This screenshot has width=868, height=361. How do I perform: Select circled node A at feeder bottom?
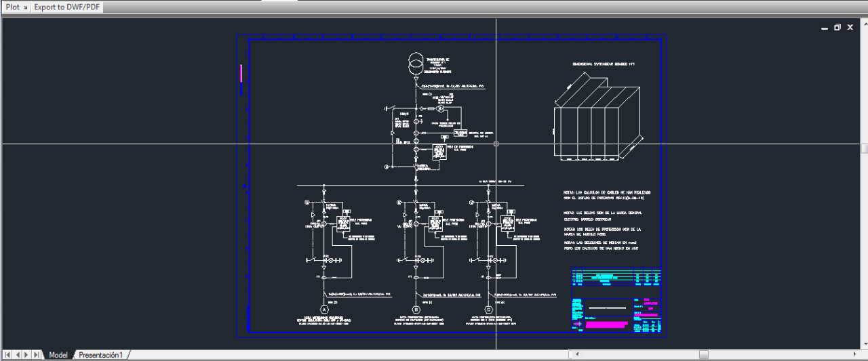(324, 309)
